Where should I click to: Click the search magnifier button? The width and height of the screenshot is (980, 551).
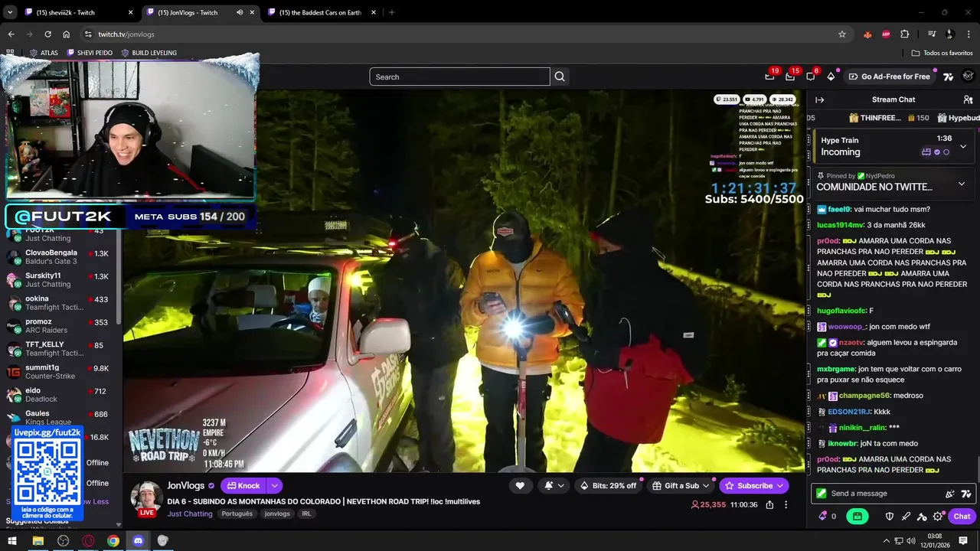pos(560,77)
